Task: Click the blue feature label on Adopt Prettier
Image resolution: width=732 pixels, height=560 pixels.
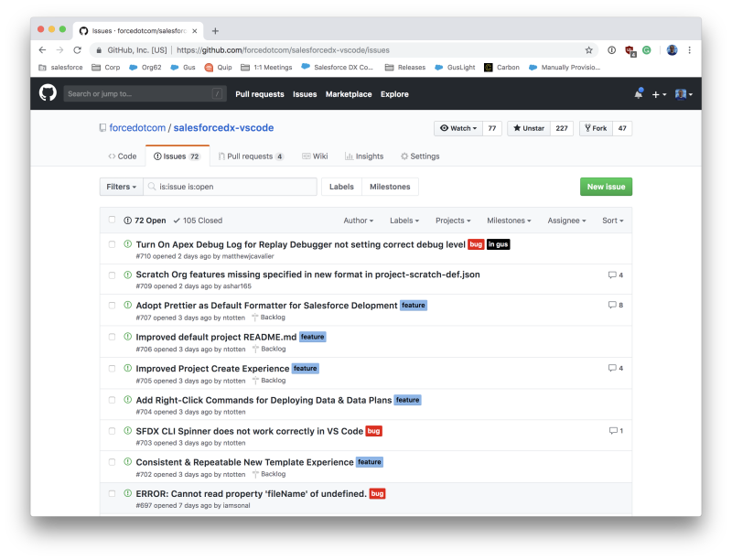Action: tap(414, 306)
